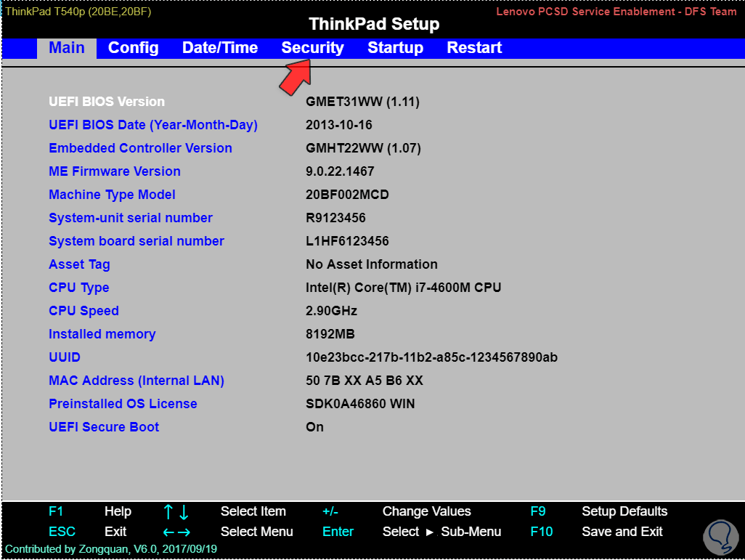Click the UUID label
The height and width of the screenshot is (560, 745).
[65, 357]
